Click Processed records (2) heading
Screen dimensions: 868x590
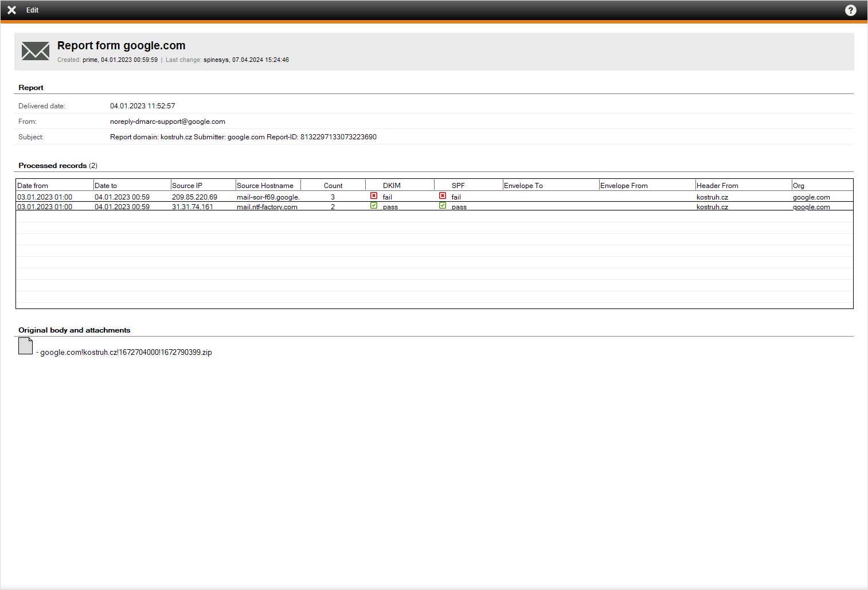pos(58,166)
